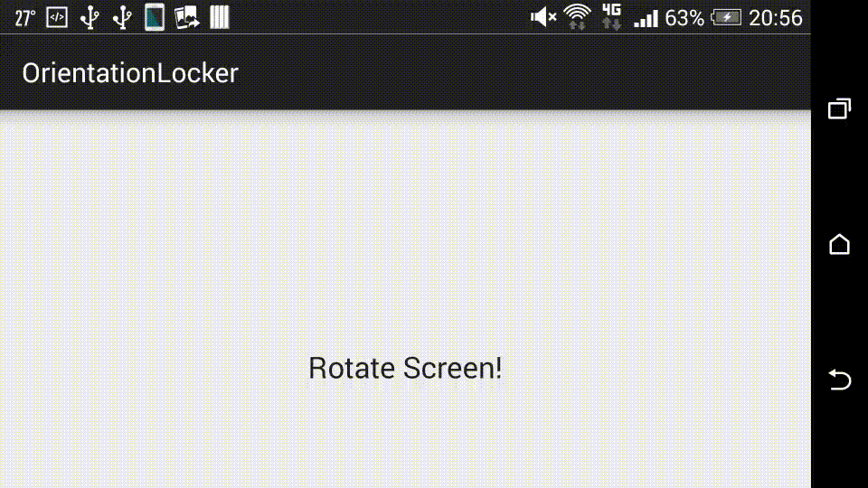Tap the Wi-Fi status icon
868x488 pixels.
coord(578,16)
